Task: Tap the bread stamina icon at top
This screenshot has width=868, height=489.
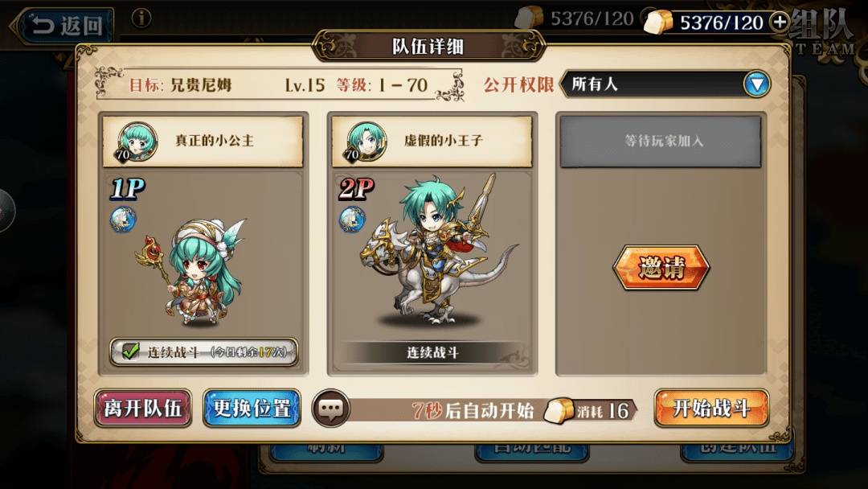Action: [657, 23]
